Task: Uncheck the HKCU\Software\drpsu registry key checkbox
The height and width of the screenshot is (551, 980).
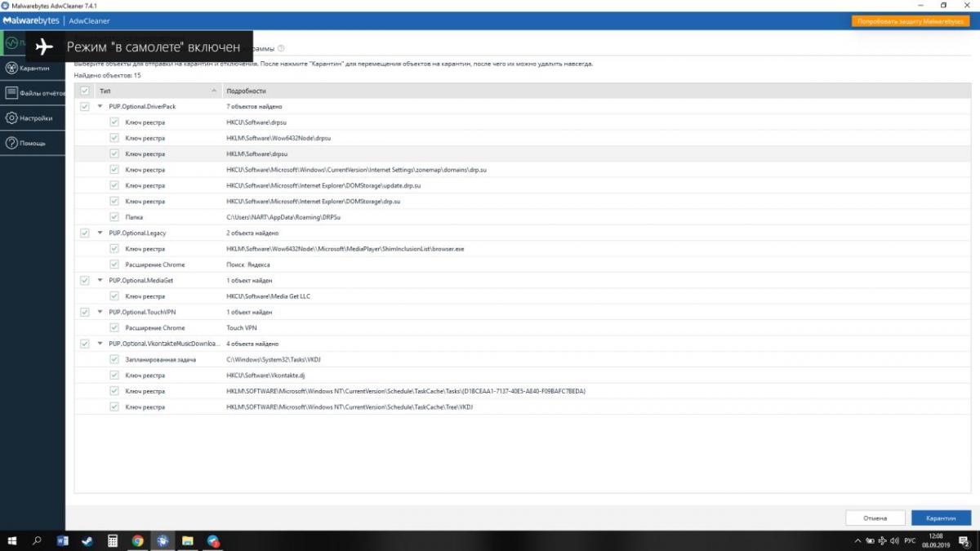Action: click(x=114, y=122)
